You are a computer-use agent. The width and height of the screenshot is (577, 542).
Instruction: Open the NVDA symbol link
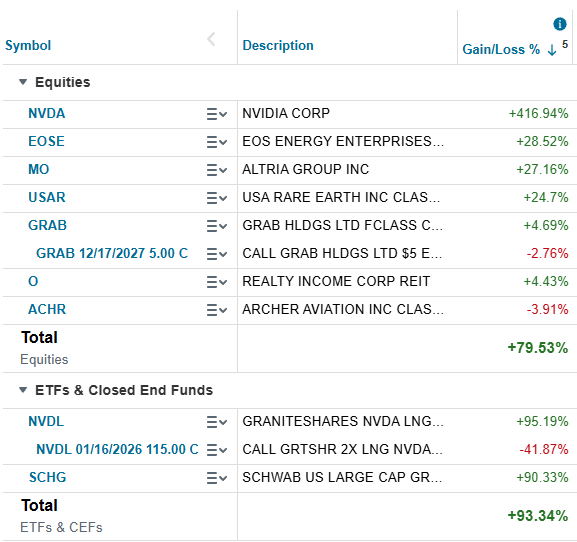coord(47,113)
